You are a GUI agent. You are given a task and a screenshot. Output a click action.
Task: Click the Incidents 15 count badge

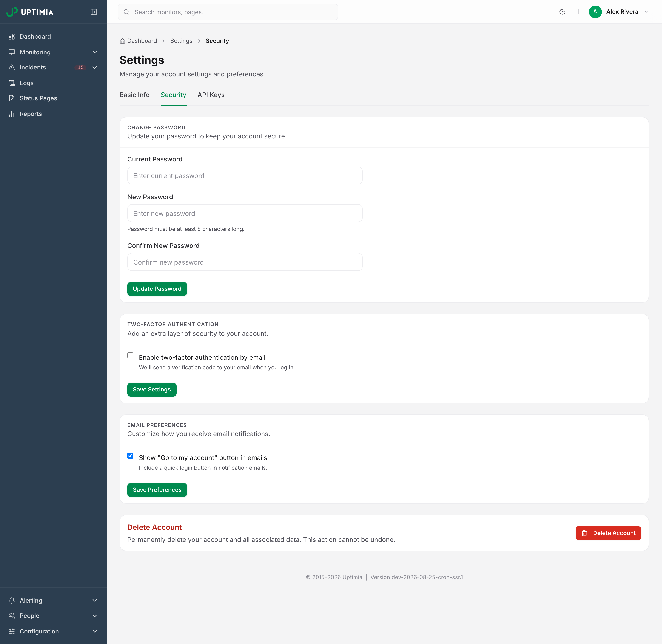(x=80, y=67)
